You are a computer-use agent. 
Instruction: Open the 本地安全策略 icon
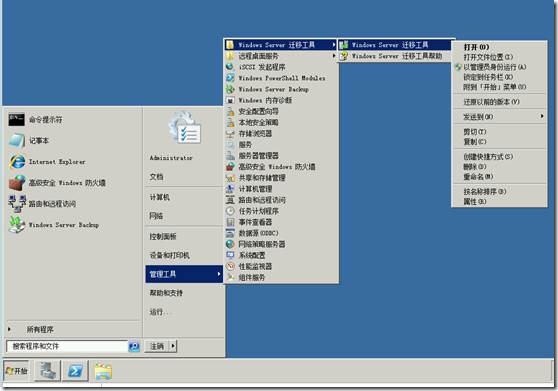tap(230, 122)
